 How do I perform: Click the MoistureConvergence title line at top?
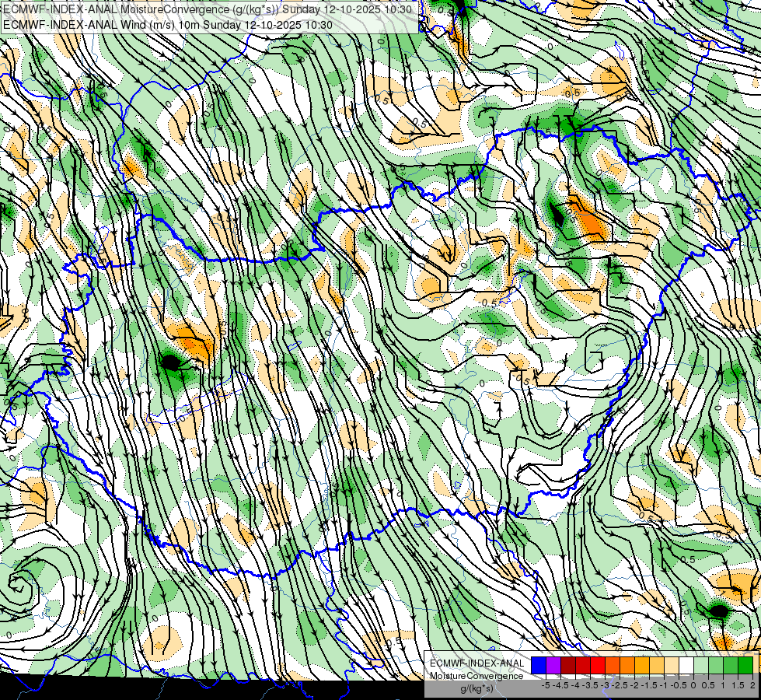pos(208,9)
